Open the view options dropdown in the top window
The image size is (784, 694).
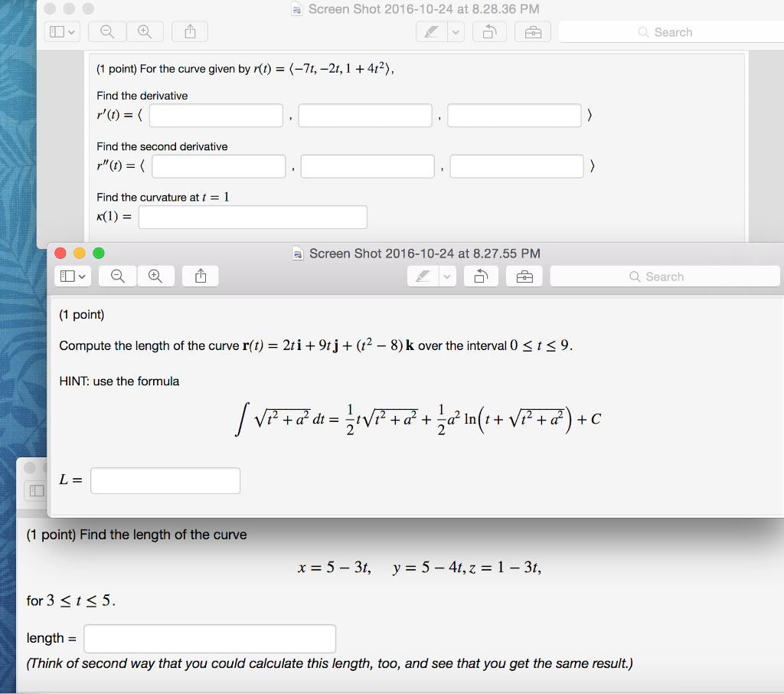[x=70, y=31]
